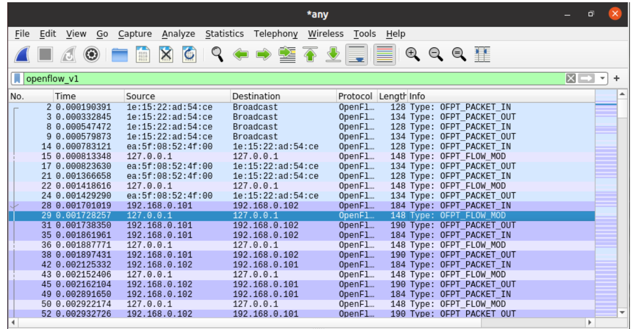Open the Statistics menu
This screenshot has height=329, width=644.
click(224, 34)
